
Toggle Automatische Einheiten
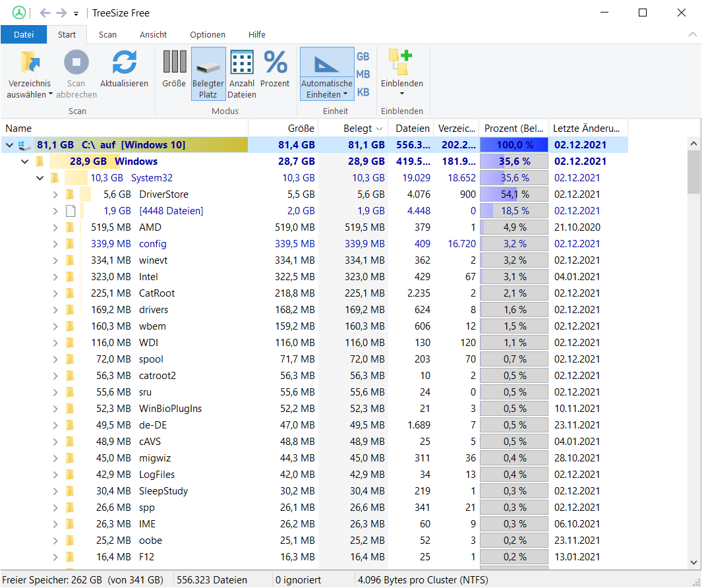[327, 74]
